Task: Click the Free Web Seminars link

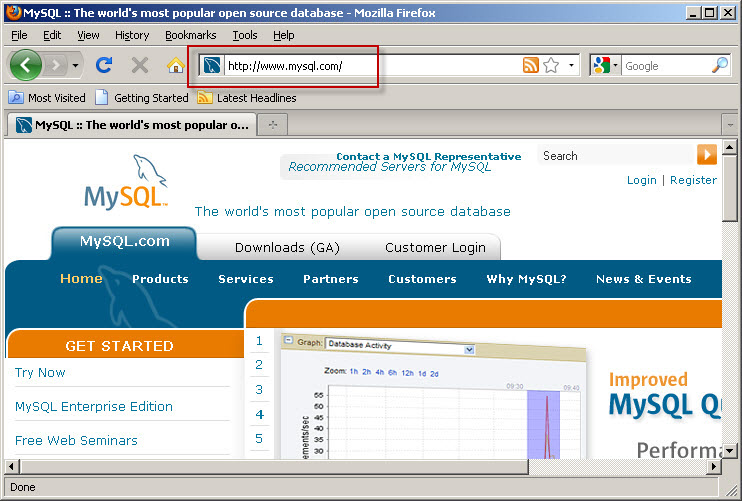Action: click(76, 440)
